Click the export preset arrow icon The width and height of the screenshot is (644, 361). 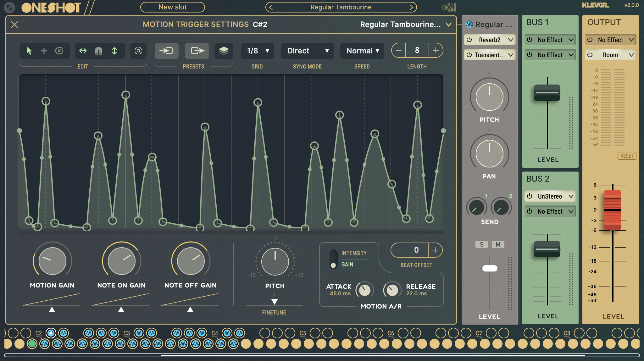tap(197, 51)
